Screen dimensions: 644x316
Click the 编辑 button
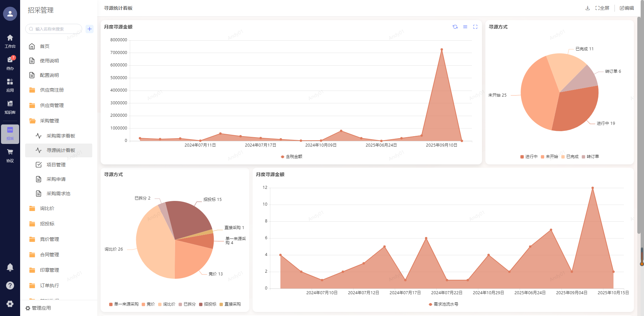(627, 8)
